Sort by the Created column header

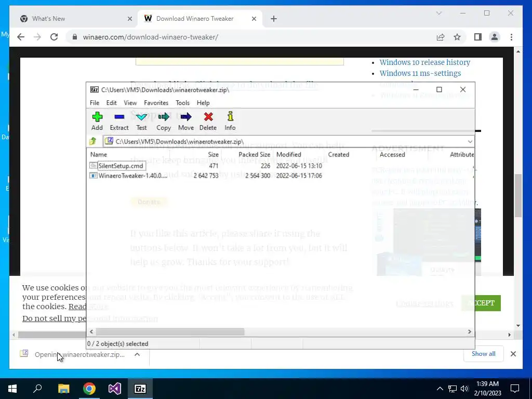(339, 154)
